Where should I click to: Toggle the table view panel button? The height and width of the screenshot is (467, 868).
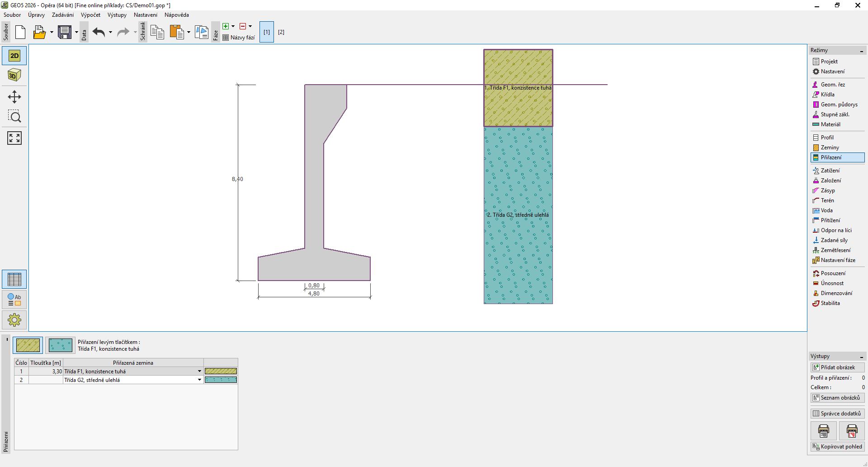(x=14, y=279)
